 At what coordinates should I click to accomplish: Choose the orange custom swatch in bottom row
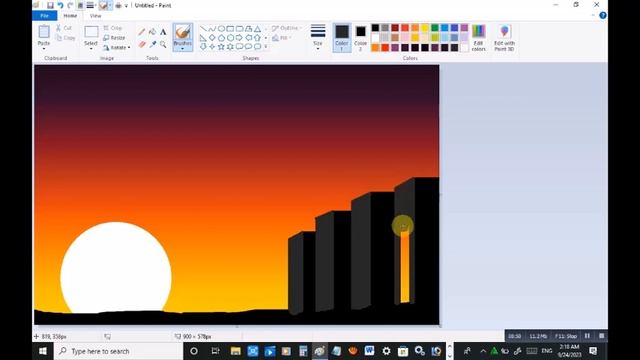tap(375, 48)
